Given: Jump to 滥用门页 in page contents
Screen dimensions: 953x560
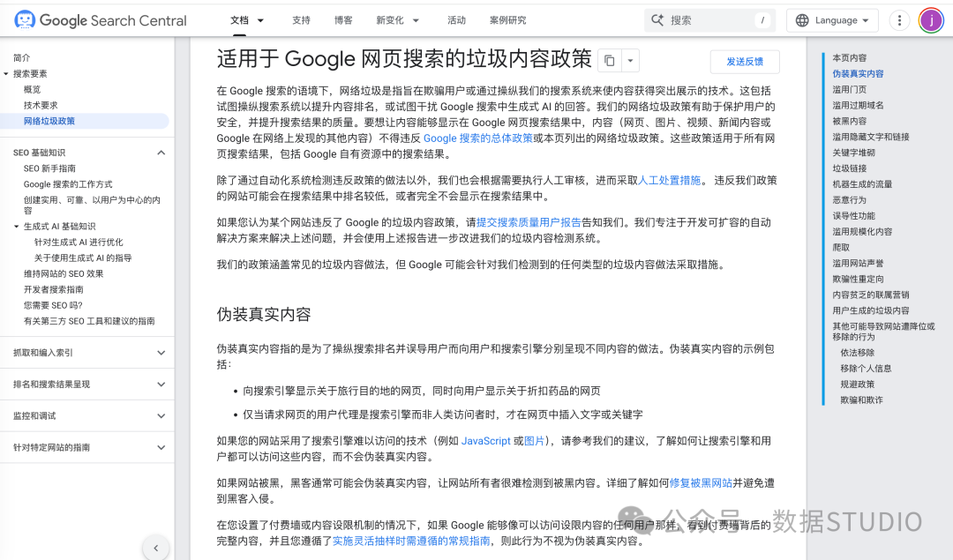Looking at the screenshot, I should coord(849,89).
